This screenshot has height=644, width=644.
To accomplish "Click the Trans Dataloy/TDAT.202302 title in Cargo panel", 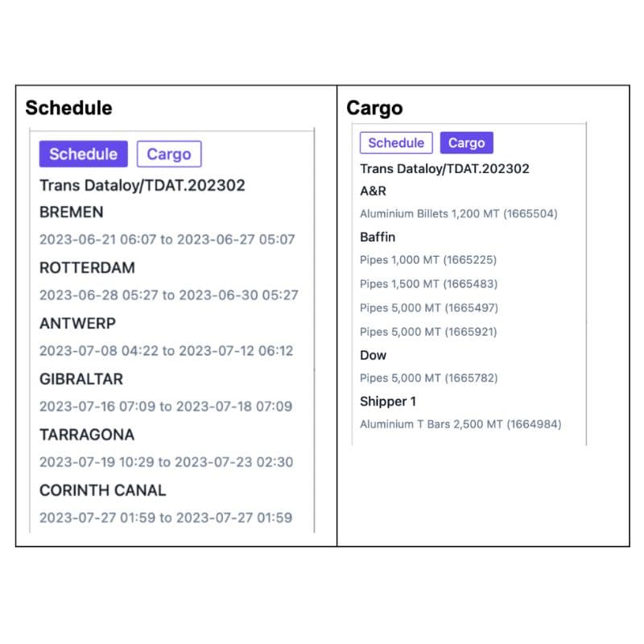I will coord(444,169).
